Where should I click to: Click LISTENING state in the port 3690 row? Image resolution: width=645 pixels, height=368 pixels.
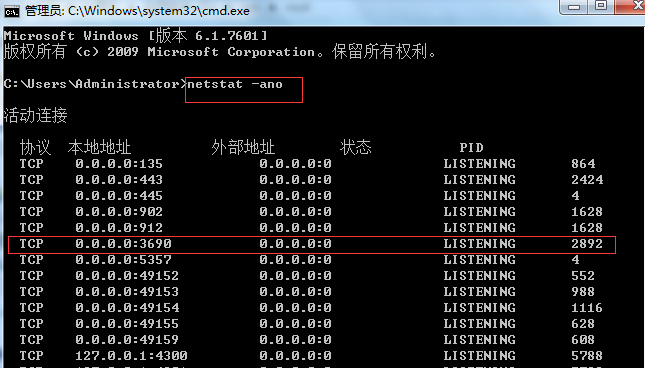pos(479,244)
